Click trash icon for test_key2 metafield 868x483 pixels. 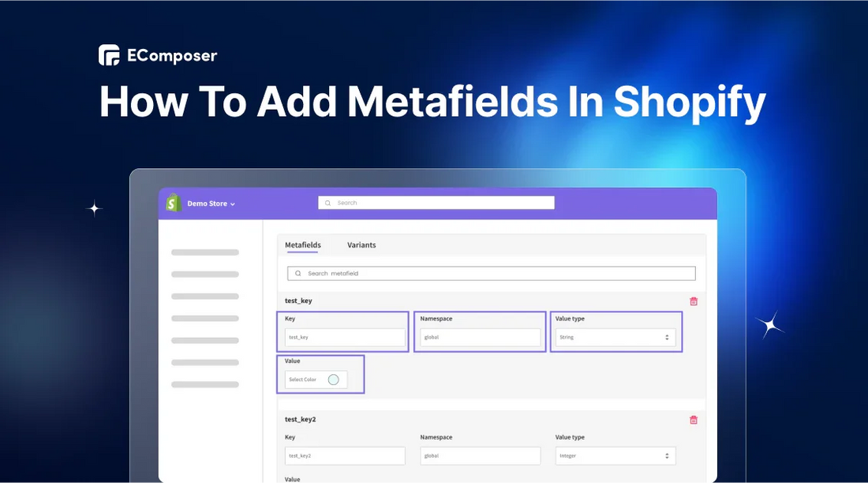[x=694, y=420]
